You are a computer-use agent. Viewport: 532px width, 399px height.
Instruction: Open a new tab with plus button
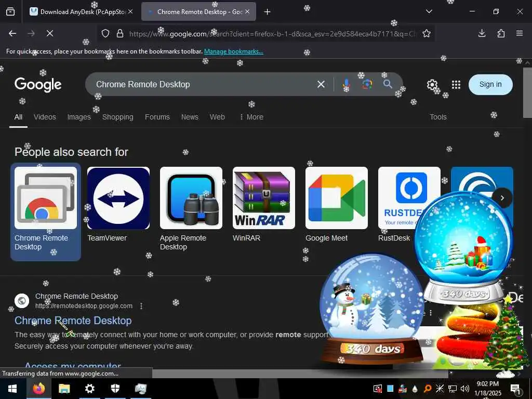pyautogui.click(x=268, y=12)
